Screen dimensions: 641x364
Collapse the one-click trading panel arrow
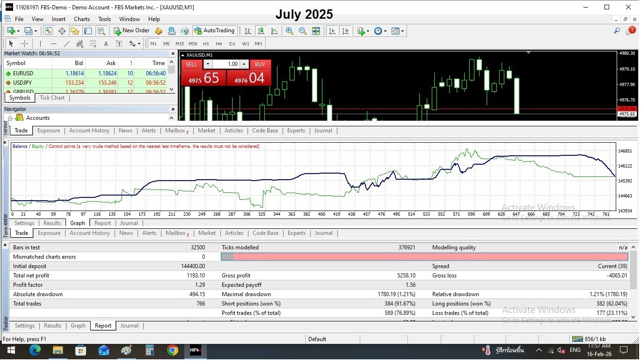(182, 55)
